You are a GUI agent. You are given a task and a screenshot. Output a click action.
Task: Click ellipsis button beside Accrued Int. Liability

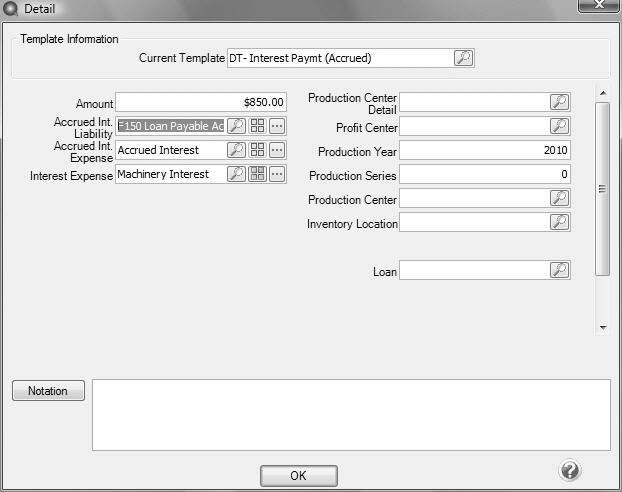click(x=277, y=126)
